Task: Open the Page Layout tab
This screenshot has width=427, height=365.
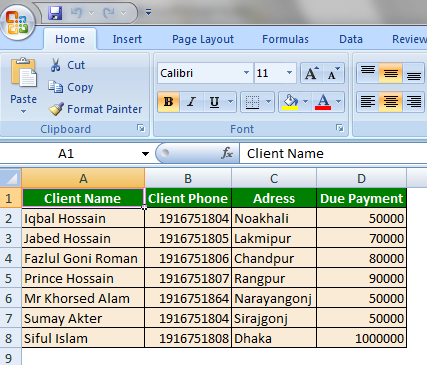Action: tap(203, 39)
